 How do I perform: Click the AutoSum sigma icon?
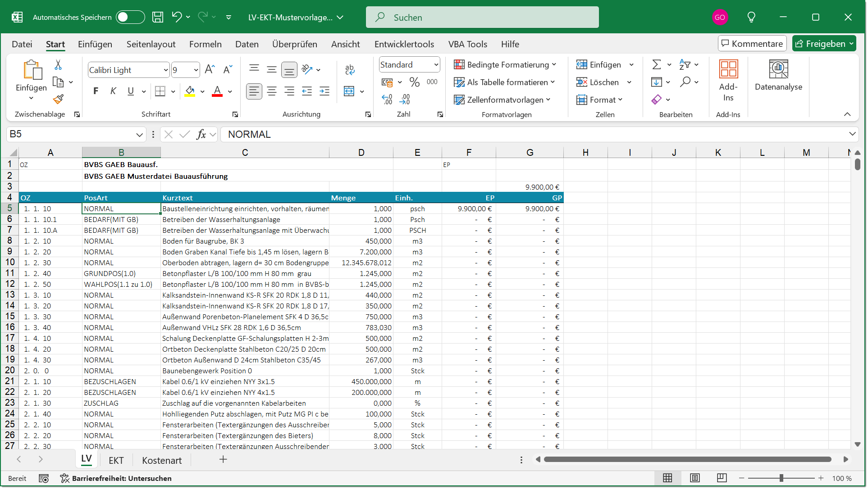coord(657,65)
